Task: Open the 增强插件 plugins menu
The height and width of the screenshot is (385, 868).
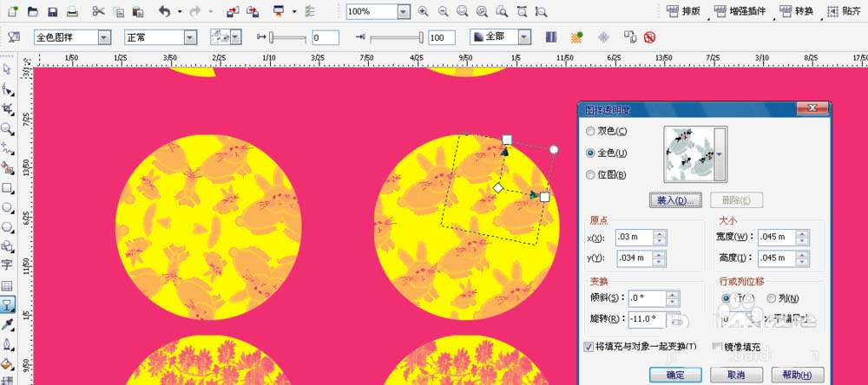Action: coord(740,11)
